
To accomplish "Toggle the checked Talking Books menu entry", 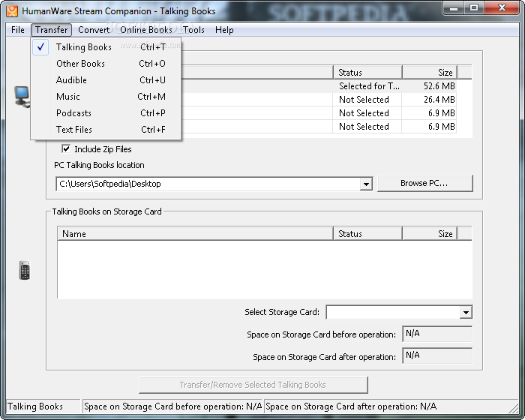I will click(x=106, y=47).
